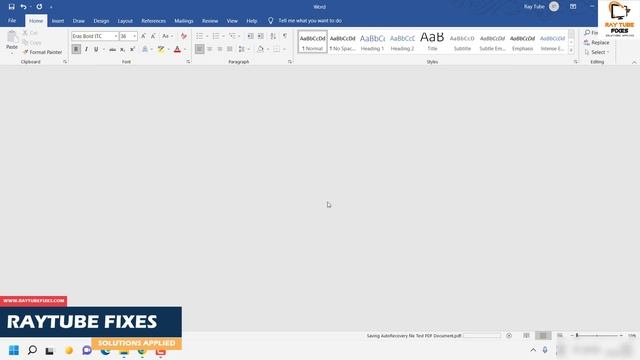Click Replace in Editing group
Image resolution: width=640 pixels, height=360 pixels.
pos(596,42)
